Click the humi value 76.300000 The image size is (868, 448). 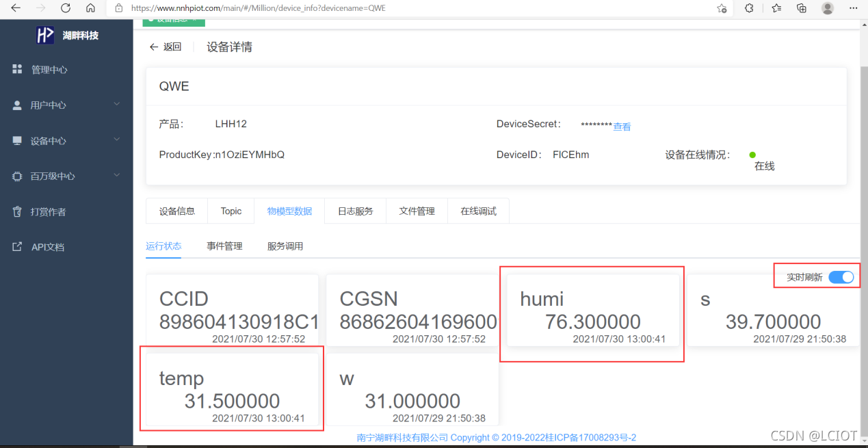pos(593,321)
